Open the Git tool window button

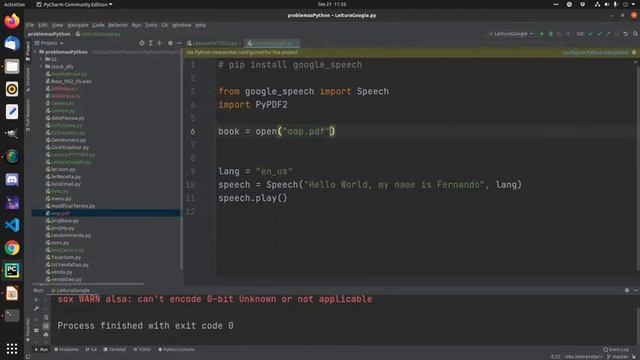click(91, 349)
